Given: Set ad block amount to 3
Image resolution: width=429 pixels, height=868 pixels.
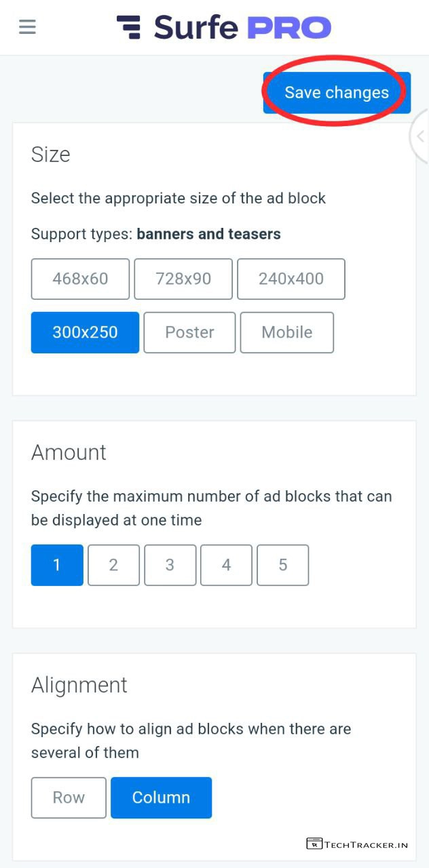Looking at the screenshot, I should tap(170, 565).
